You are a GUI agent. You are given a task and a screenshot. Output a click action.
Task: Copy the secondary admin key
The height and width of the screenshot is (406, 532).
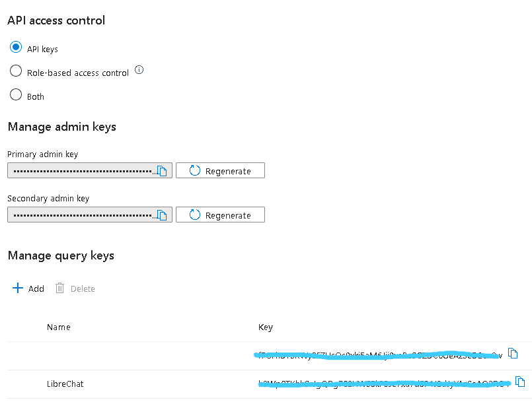click(x=163, y=215)
